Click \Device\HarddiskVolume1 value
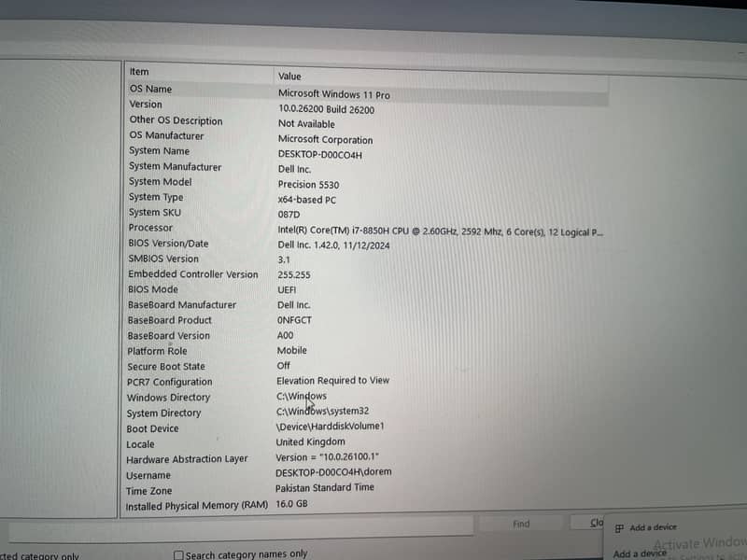The width and height of the screenshot is (747, 560). pyautogui.click(x=331, y=427)
